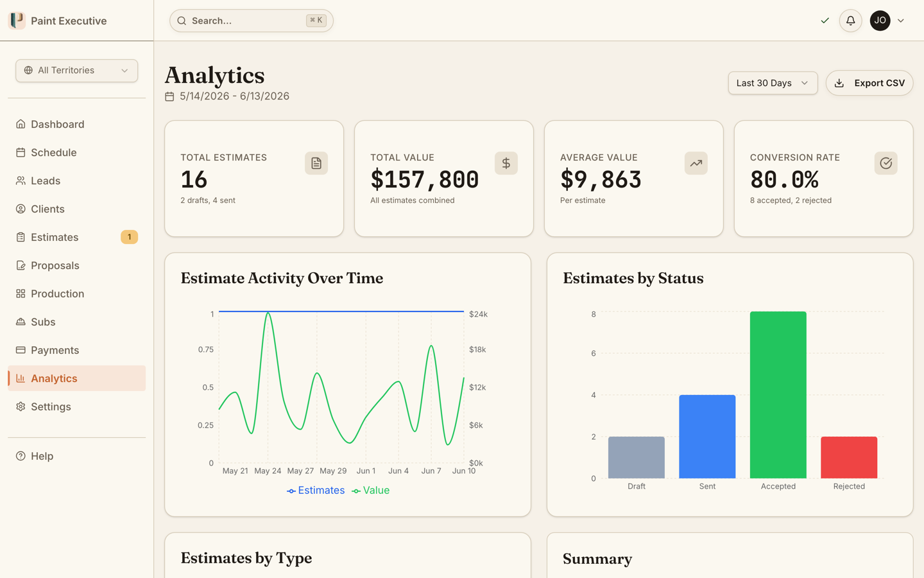
Task: Navigate to Leads
Action: pos(76,180)
